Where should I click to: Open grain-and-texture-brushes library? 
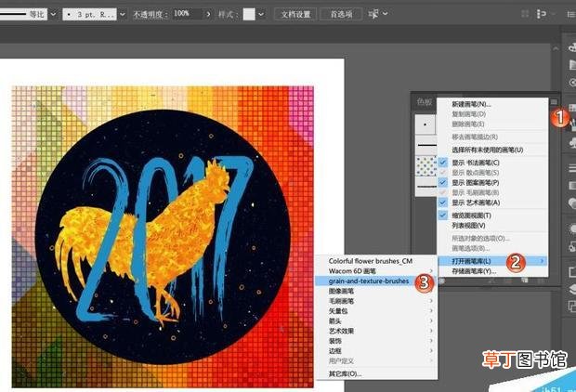tap(376, 281)
